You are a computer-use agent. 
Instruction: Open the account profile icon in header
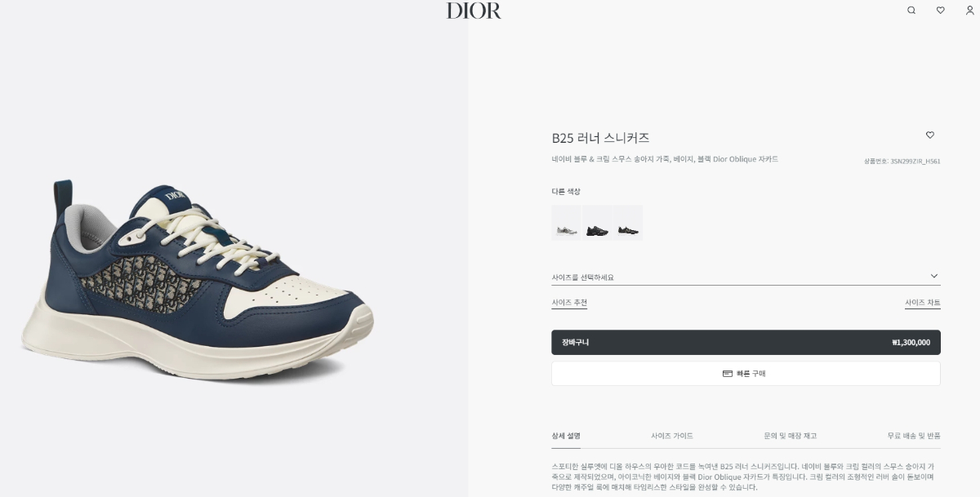(970, 11)
